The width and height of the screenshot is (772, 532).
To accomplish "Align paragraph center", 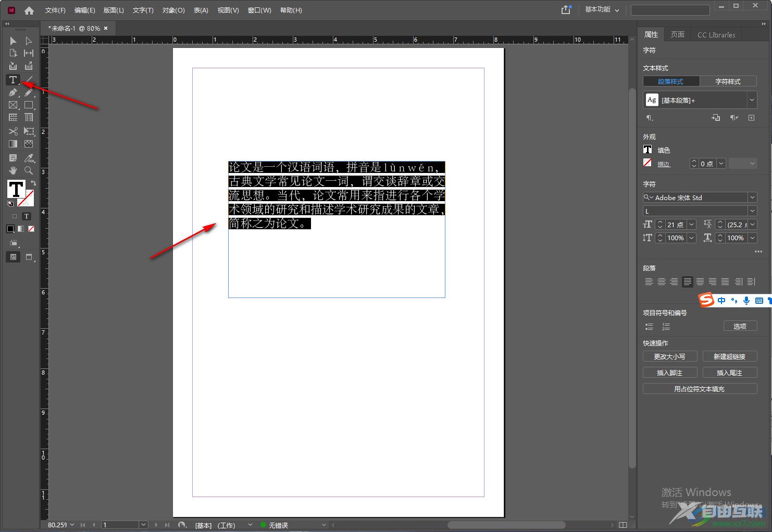I will coord(662,282).
